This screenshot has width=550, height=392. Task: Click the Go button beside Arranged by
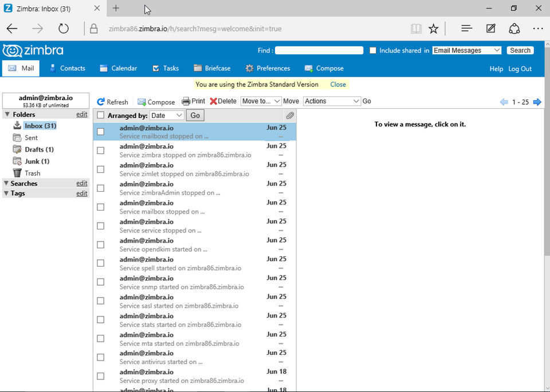point(195,115)
